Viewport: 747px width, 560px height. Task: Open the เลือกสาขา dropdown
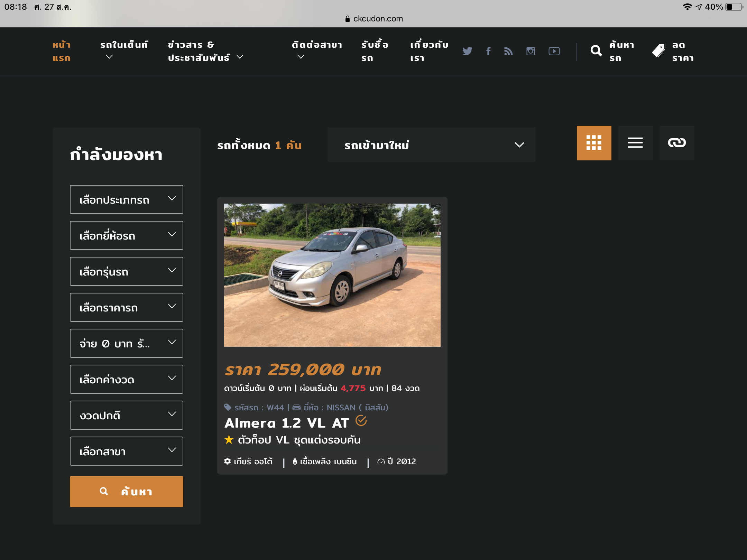tap(127, 451)
